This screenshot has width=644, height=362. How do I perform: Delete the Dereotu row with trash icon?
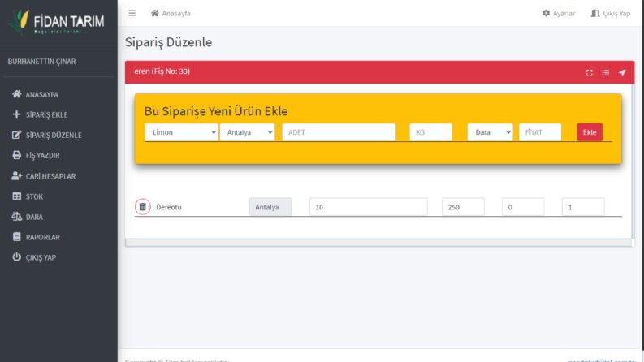click(142, 207)
